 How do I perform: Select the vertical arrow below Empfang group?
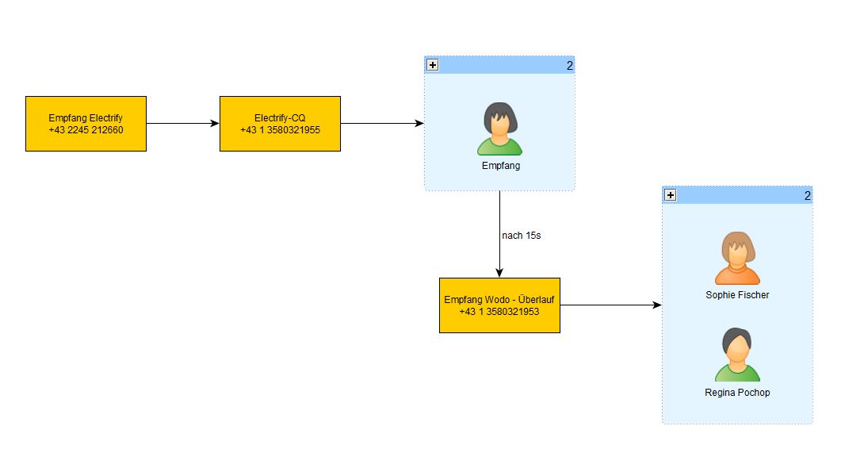point(500,234)
